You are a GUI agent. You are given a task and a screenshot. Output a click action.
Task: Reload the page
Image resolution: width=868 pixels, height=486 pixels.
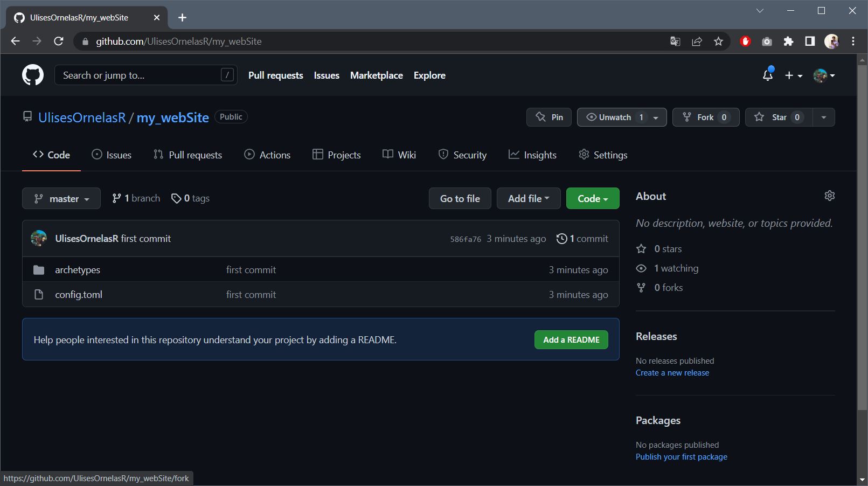coord(59,41)
